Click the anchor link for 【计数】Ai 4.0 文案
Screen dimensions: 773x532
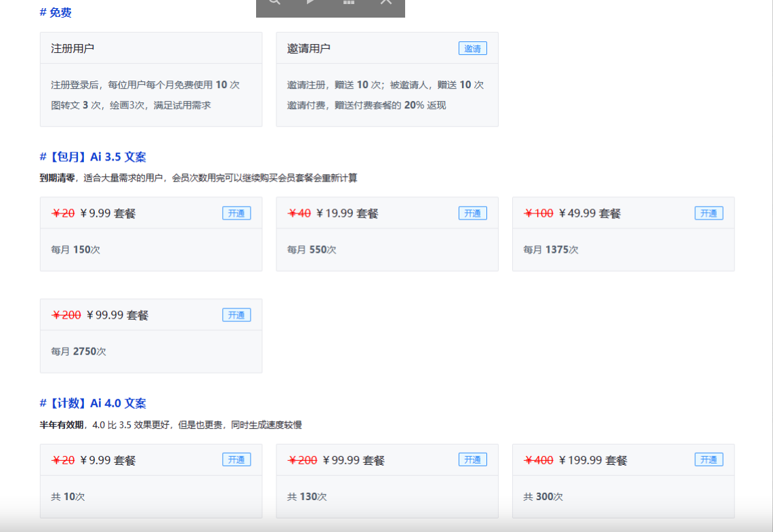click(x=42, y=403)
